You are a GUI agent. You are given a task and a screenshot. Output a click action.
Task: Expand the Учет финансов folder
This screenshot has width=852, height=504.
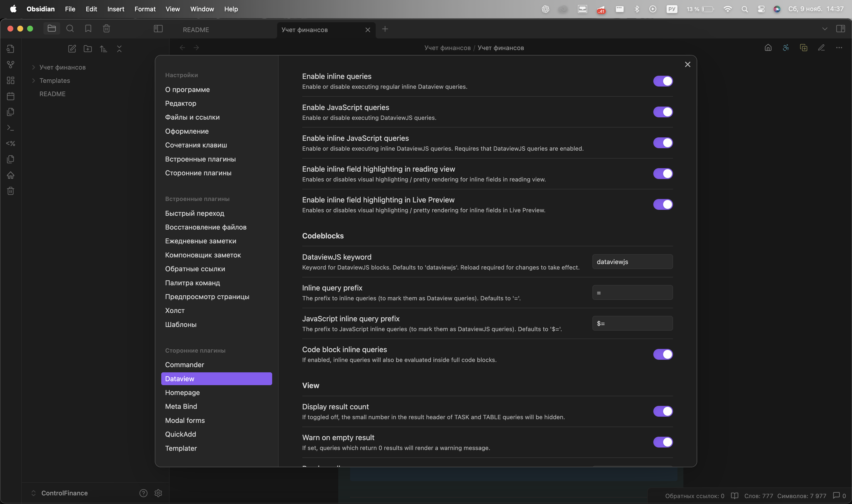[x=62, y=67]
